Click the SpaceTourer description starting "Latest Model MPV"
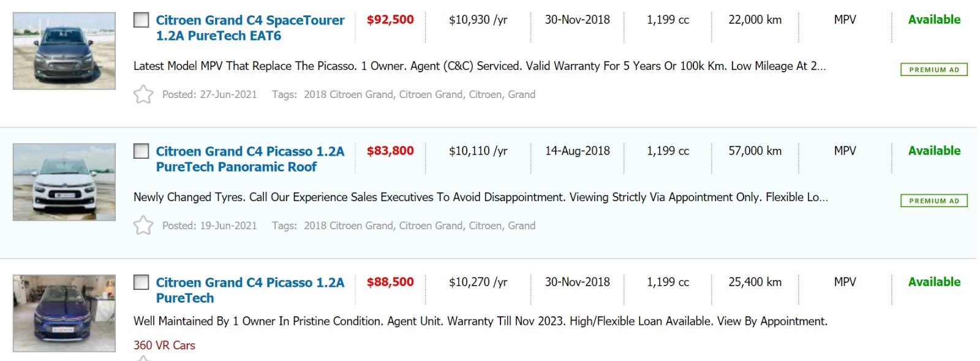This screenshot has height=361, width=980. tap(479, 66)
